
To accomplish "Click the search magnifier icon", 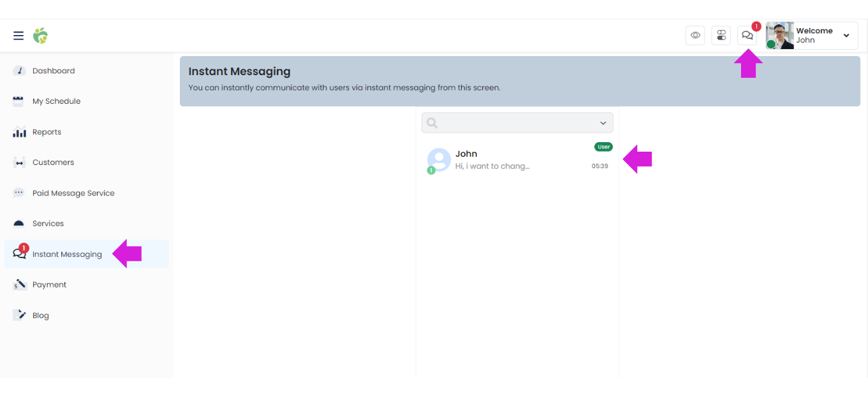I will tap(432, 123).
